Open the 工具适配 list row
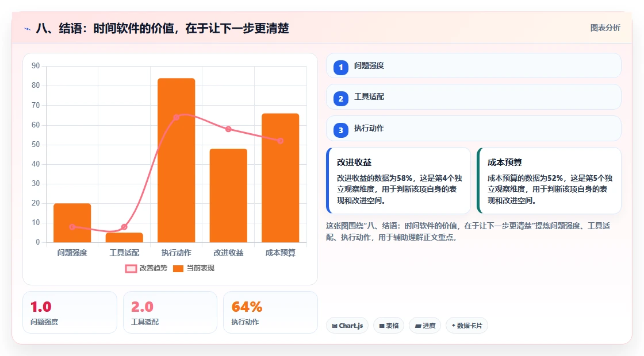644x356 pixels. click(474, 97)
